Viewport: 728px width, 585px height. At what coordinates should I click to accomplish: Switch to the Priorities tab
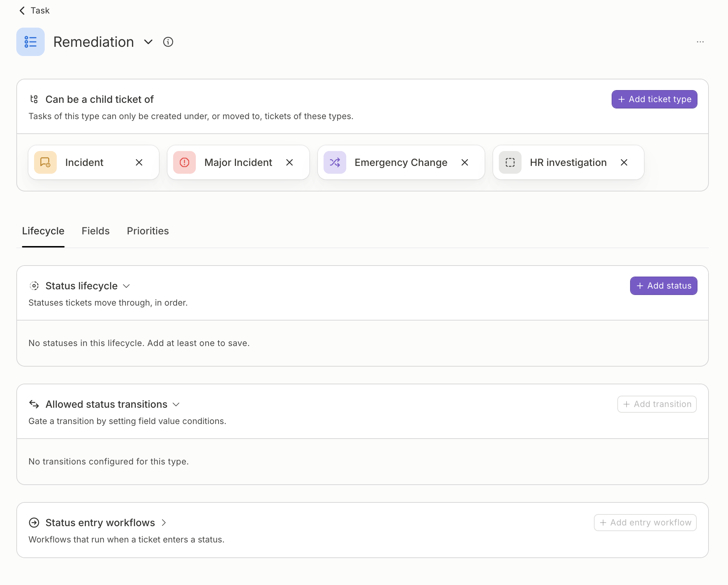pyautogui.click(x=148, y=231)
